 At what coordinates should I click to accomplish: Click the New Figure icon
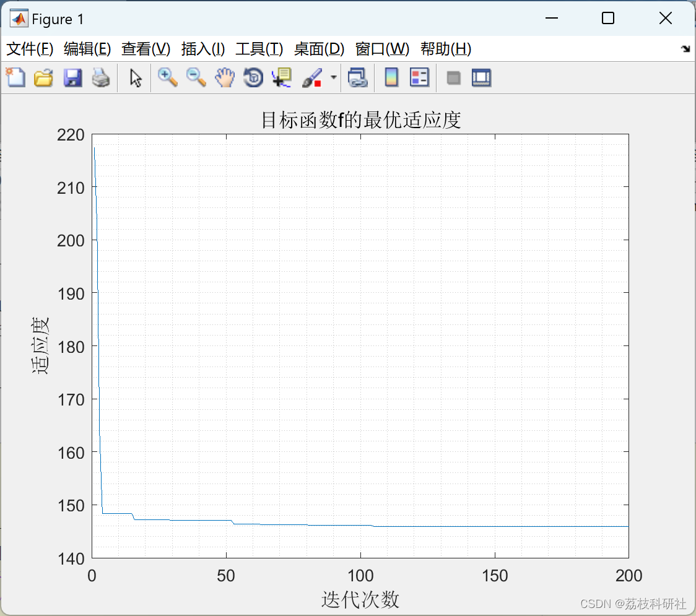pyautogui.click(x=15, y=77)
